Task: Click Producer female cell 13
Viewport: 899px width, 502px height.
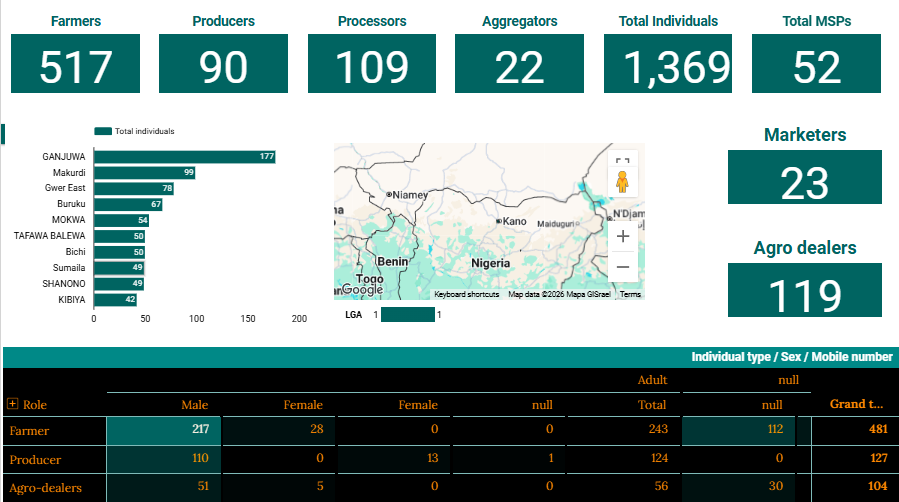Action: point(394,460)
